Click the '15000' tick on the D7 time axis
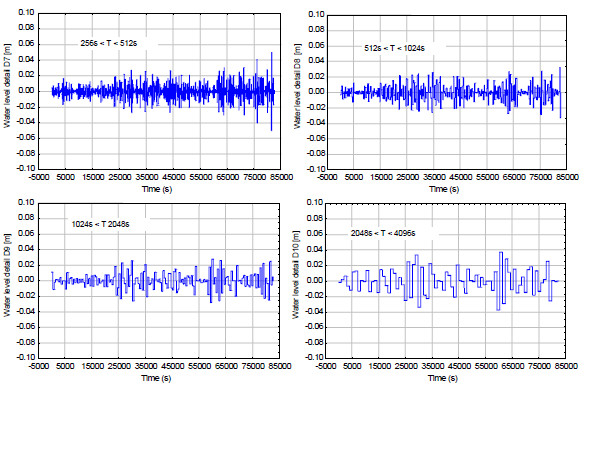The width and height of the screenshot is (601, 469). (x=93, y=177)
